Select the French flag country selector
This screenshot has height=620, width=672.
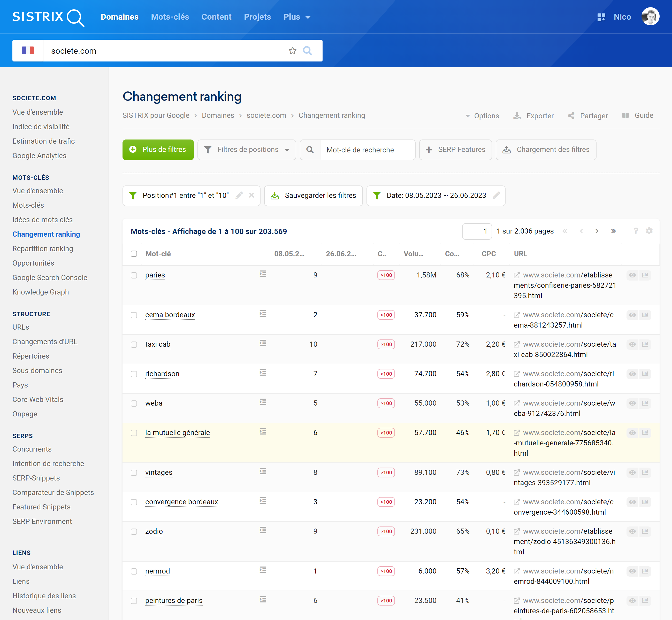(x=28, y=51)
